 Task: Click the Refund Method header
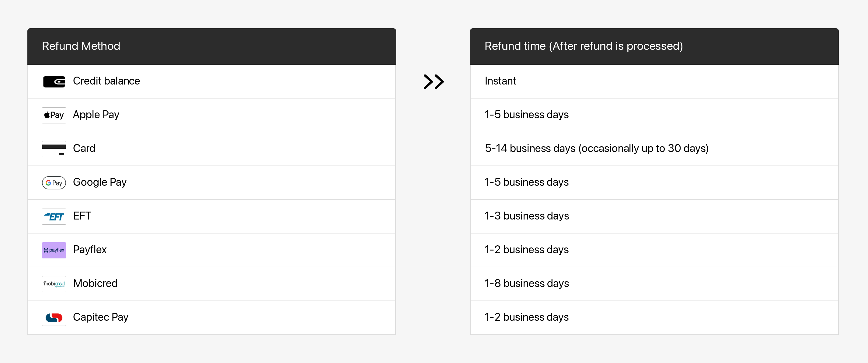pos(81,46)
